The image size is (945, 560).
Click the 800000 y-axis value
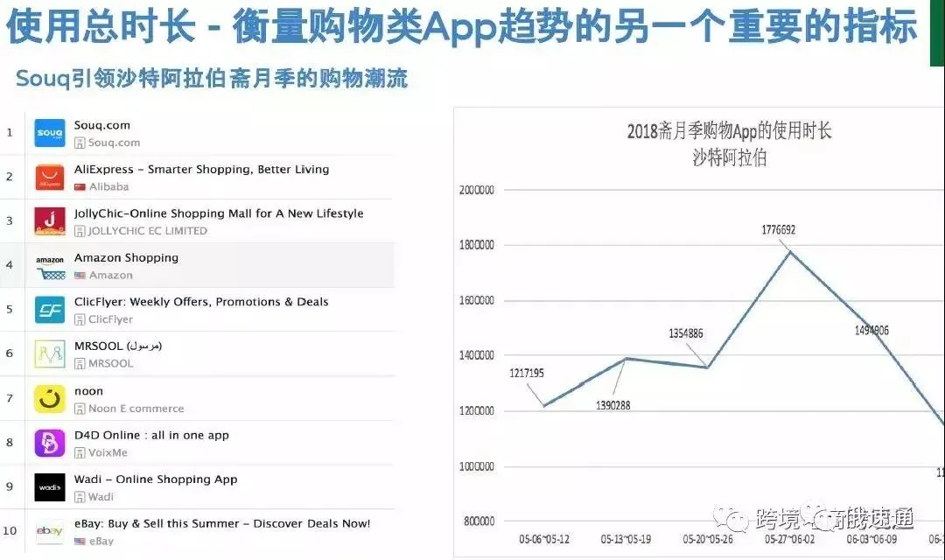(479, 521)
